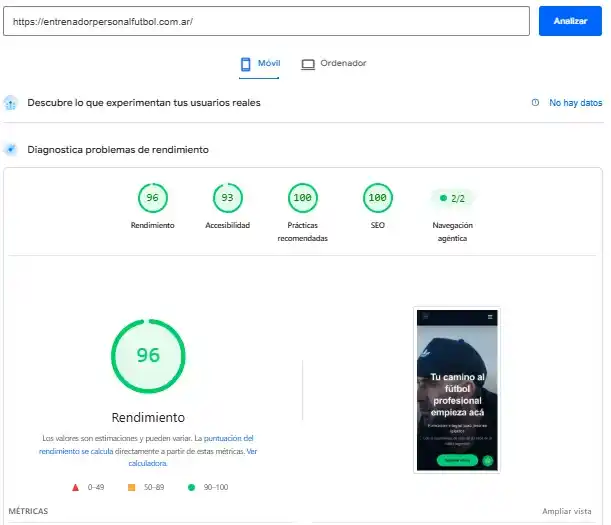Image resolution: width=611 pixels, height=525 pixels.
Task: Click the real users experience icon
Action: tap(11, 103)
